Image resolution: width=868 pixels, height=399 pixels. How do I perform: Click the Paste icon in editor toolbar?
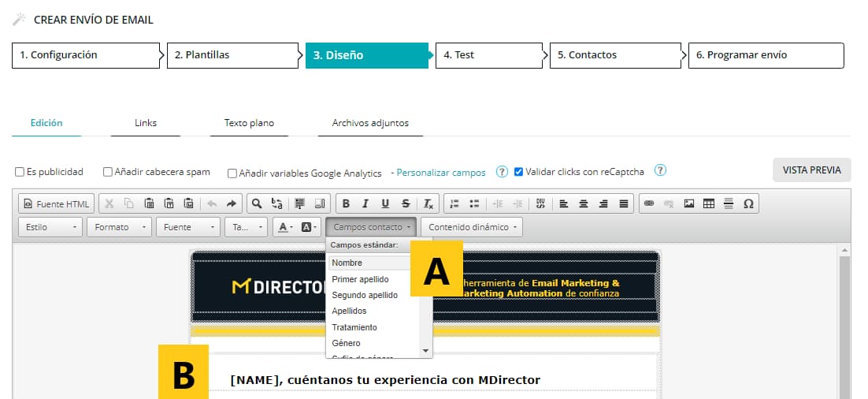tap(149, 204)
